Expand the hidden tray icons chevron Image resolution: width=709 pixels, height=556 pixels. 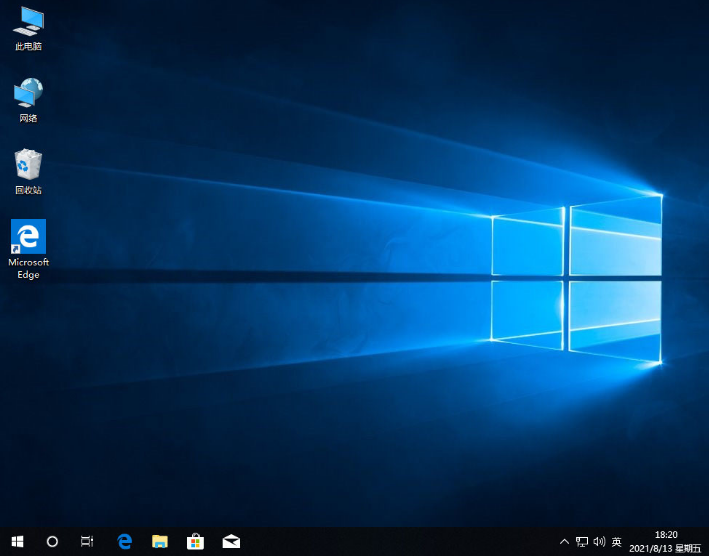coord(564,541)
